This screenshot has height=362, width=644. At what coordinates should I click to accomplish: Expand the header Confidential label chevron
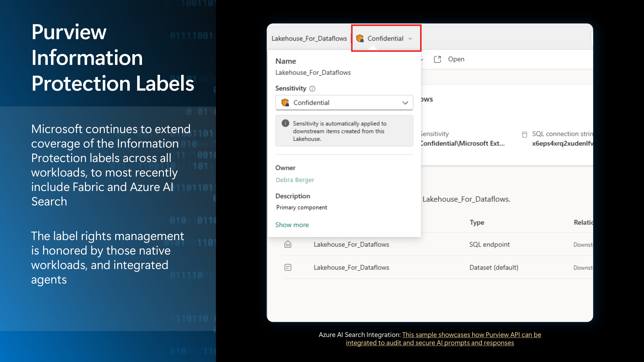[x=410, y=39]
